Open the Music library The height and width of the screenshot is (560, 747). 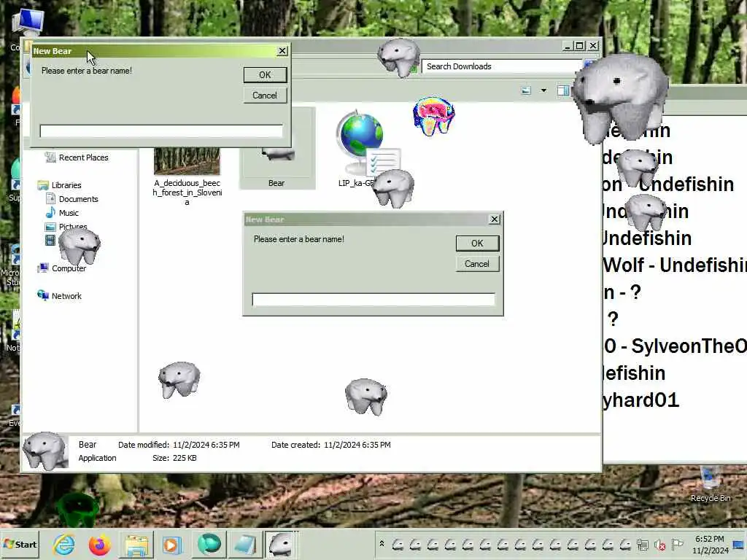63,213
